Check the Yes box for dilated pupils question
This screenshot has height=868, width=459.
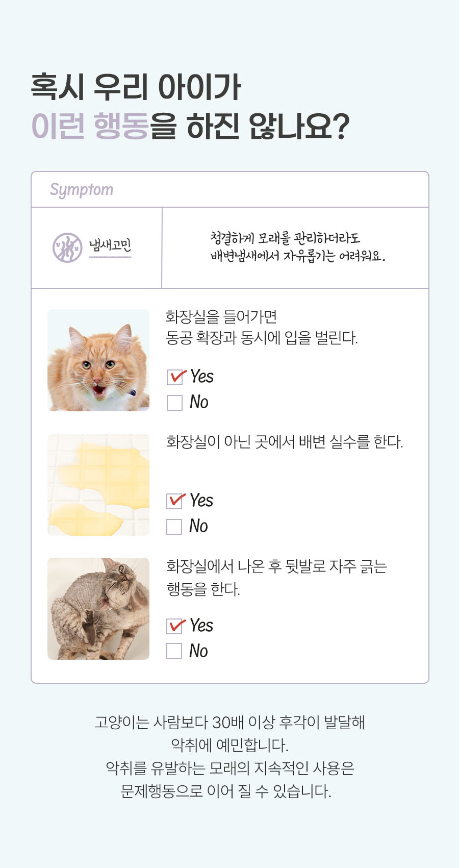(x=175, y=377)
